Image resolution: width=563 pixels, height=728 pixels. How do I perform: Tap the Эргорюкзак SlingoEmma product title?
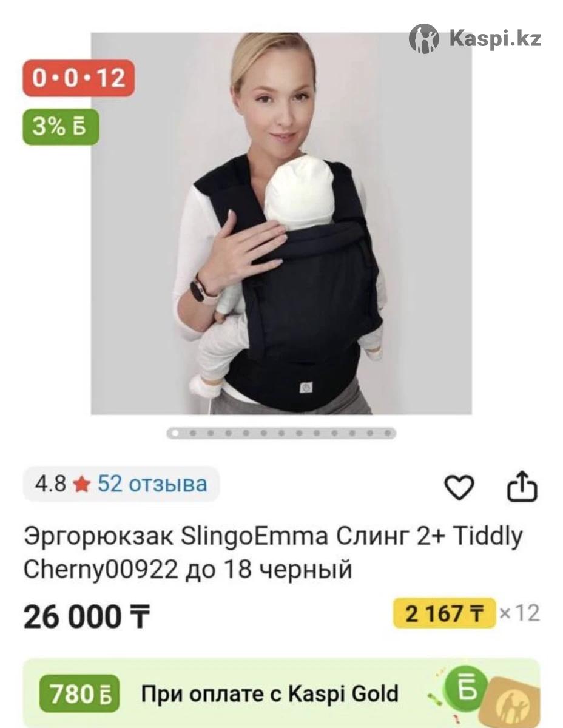point(273,553)
